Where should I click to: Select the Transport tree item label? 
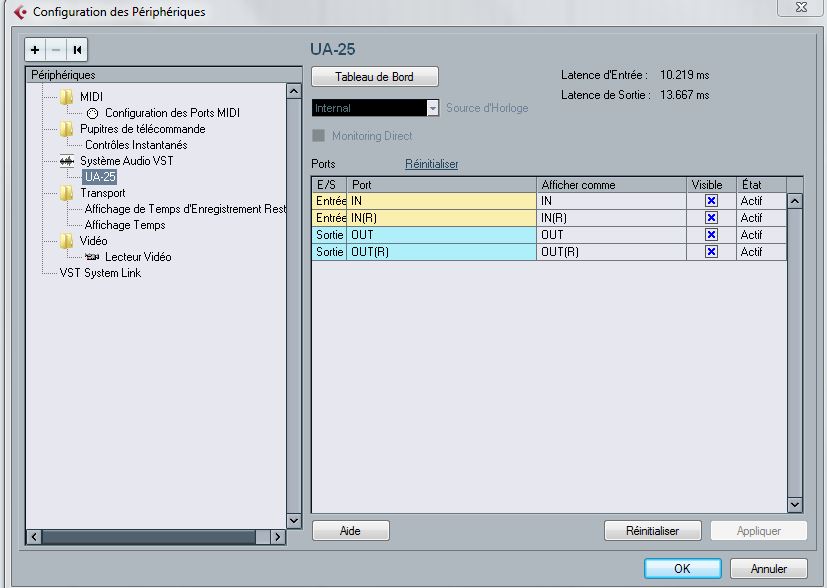point(103,193)
